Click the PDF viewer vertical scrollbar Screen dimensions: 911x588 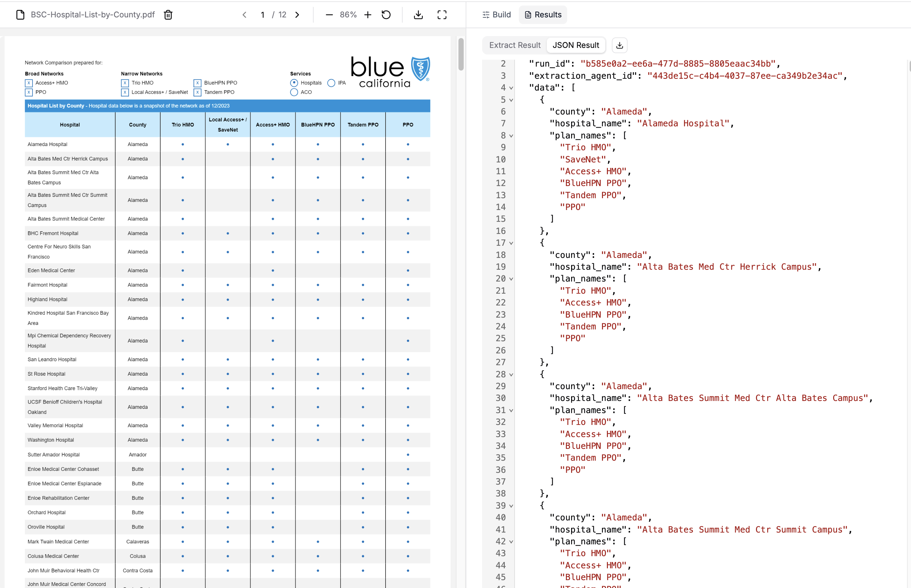click(461, 54)
